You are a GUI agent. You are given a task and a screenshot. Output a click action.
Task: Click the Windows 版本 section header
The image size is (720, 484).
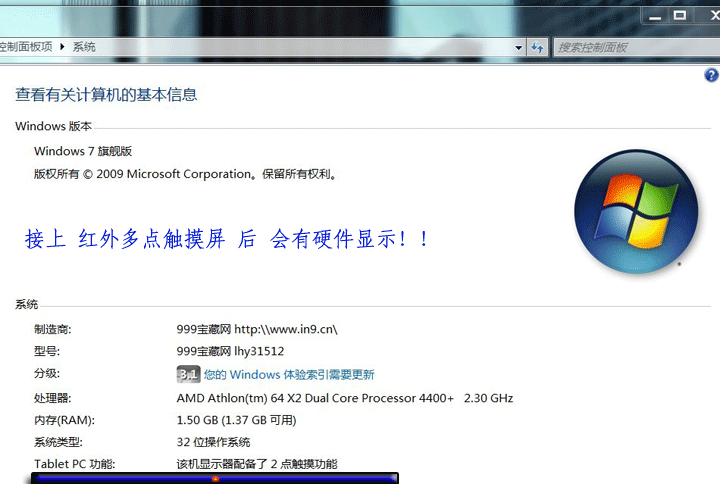pos(53,126)
